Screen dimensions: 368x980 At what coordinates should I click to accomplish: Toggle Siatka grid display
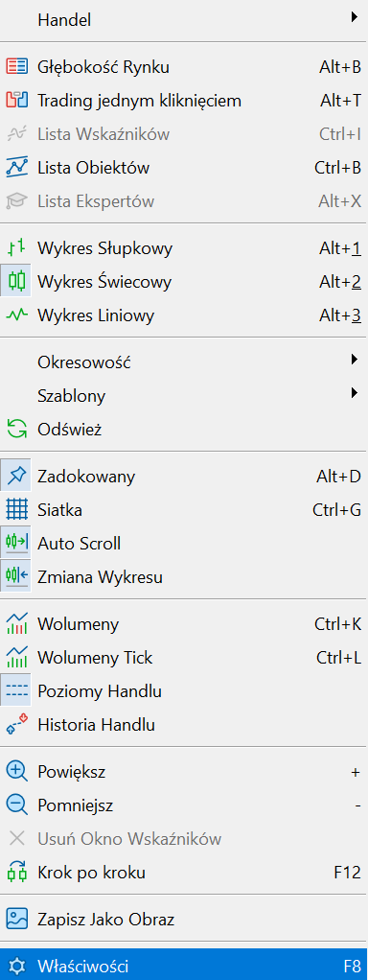[x=184, y=510]
